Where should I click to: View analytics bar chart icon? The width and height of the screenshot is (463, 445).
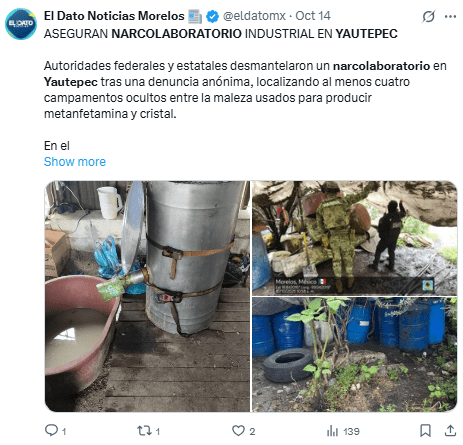[332, 431]
